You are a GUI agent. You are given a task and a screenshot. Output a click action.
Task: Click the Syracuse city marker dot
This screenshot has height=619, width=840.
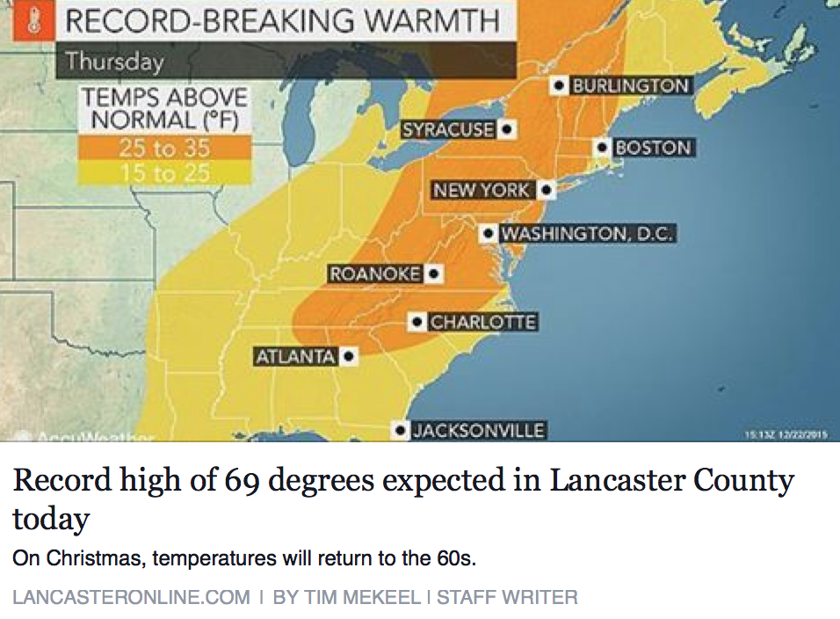[506, 130]
